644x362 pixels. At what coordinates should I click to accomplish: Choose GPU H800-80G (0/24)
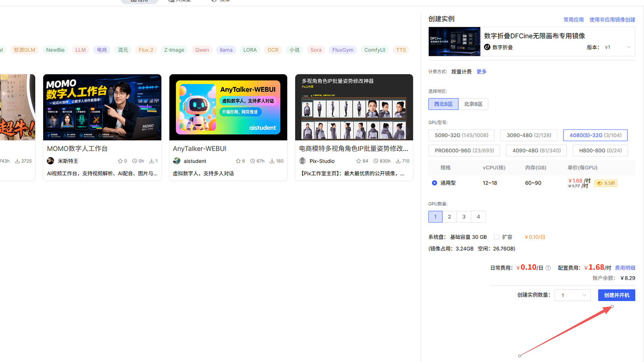pos(600,150)
